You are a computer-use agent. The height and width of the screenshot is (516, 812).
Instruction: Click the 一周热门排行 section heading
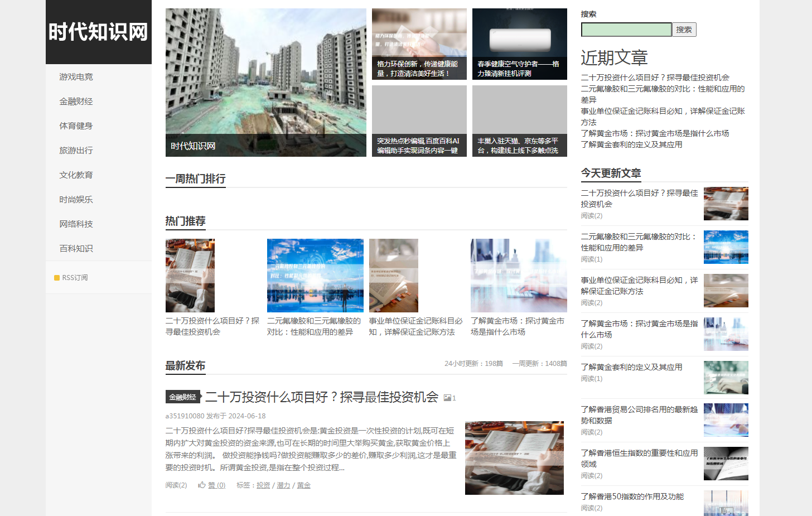pyautogui.click(x=196, y=179)
